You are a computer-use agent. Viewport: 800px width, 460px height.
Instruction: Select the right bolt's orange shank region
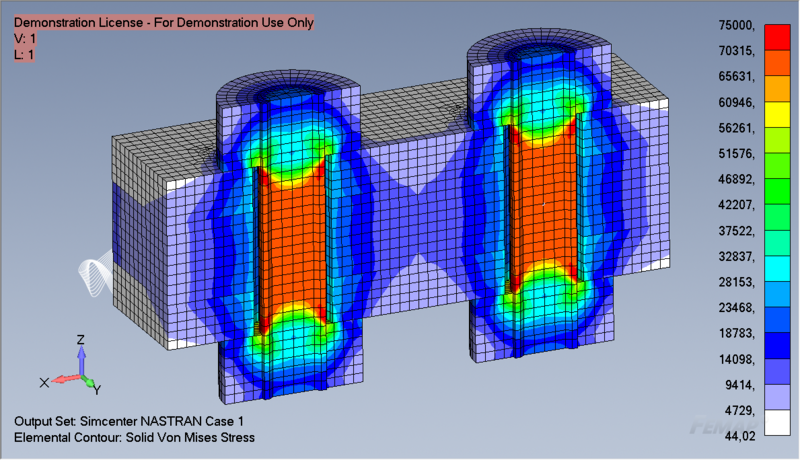pos(543,204)
